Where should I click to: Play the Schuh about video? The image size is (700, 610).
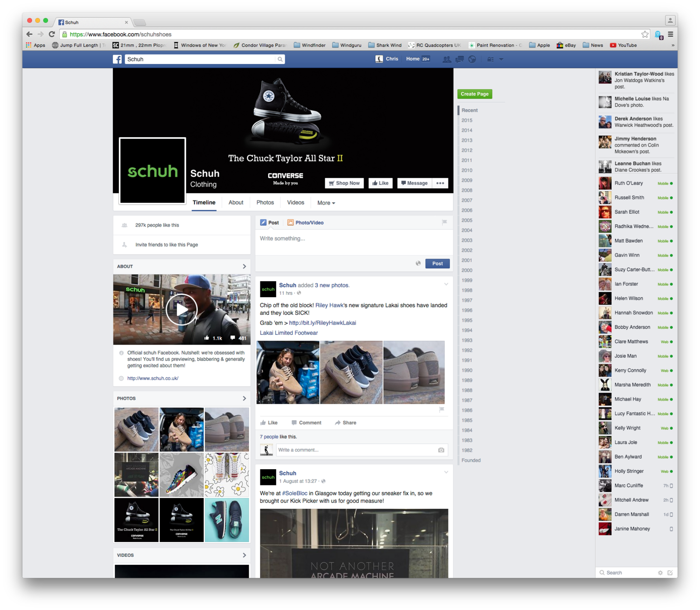coord(182,310)
